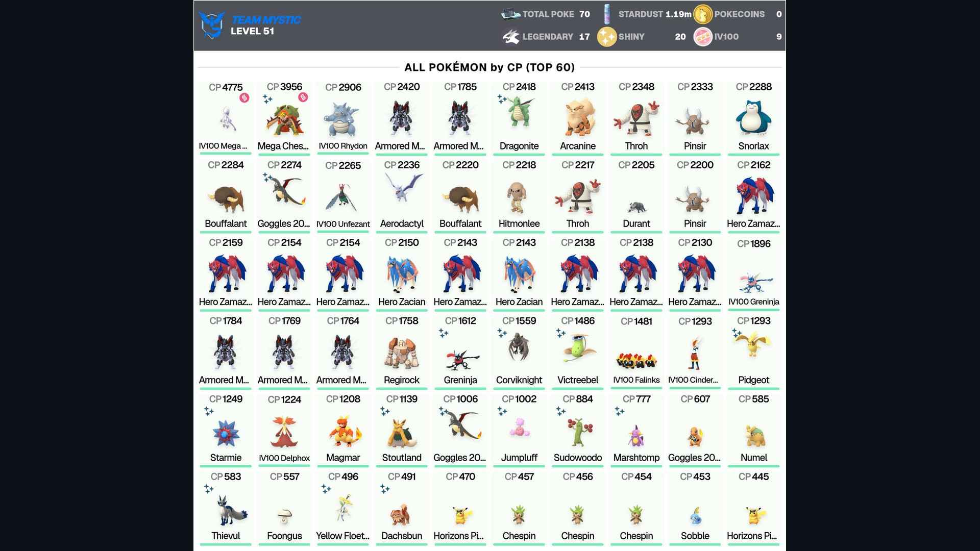The height and width of the screenshot is (551, 980).
Task: Select the Mega Chesnaught CP 3956 sprite
Action: 284,119
